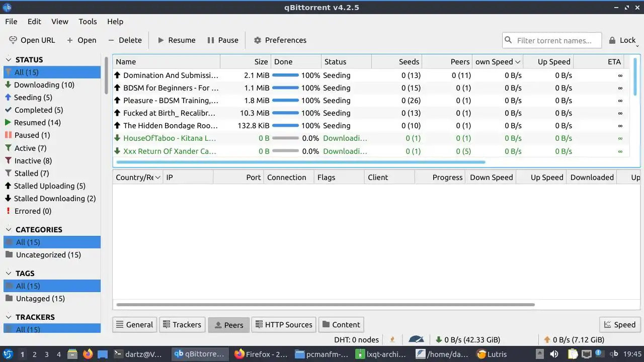Collapse the TRACKERS sidebar section
The height and width of the screenshot is (362, 644).
click(x=8, y=317)
